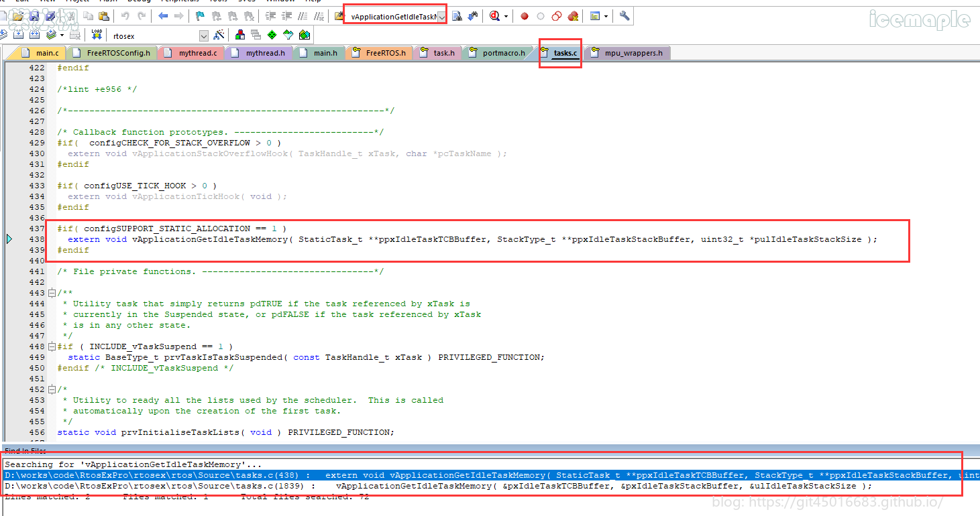This screenshot has width=980, height=516.
Task: Open the window layout dropdown arrow
Action: [606, 16]
